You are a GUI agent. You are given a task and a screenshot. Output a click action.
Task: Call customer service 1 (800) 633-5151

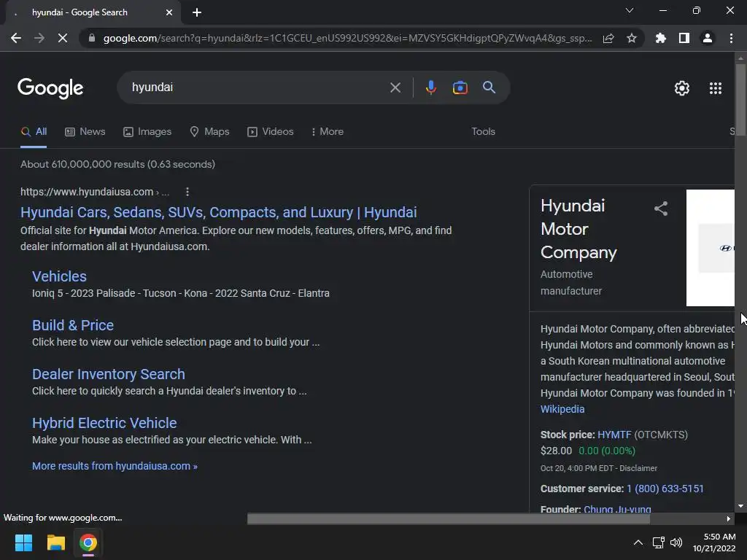point(665,489)
